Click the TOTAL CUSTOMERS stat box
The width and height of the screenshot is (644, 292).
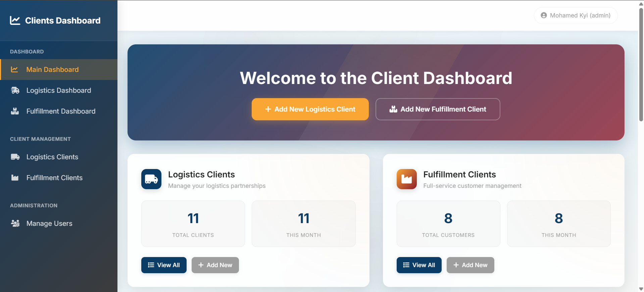click(448, 224)
